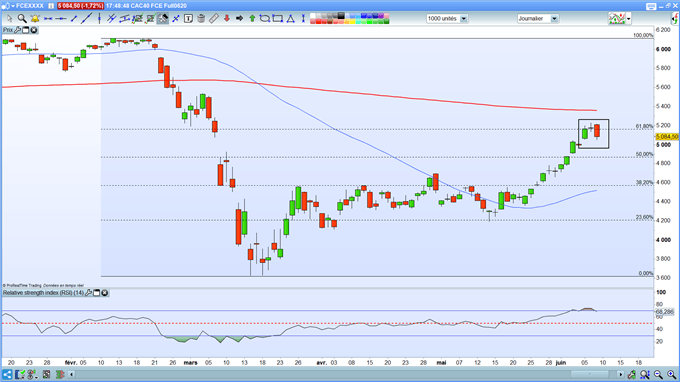Click the 50,00% Fibonacci level label
This screenshot has height=382, width=680.
644,154
